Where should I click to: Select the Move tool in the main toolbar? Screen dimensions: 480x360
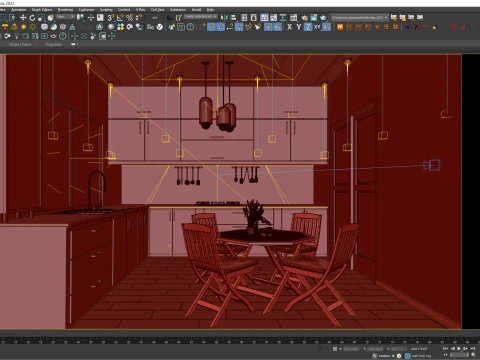(23, 17)
